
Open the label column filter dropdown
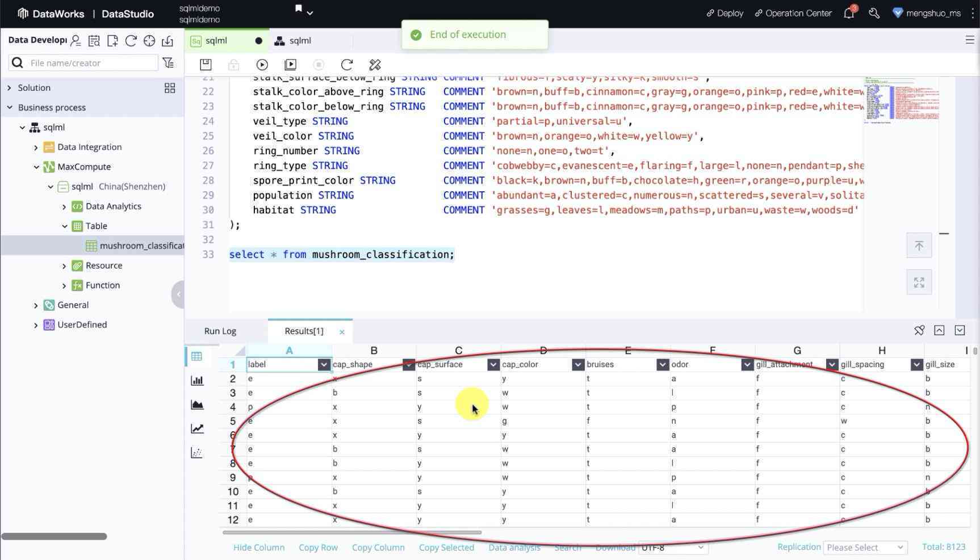coord(324,365)
